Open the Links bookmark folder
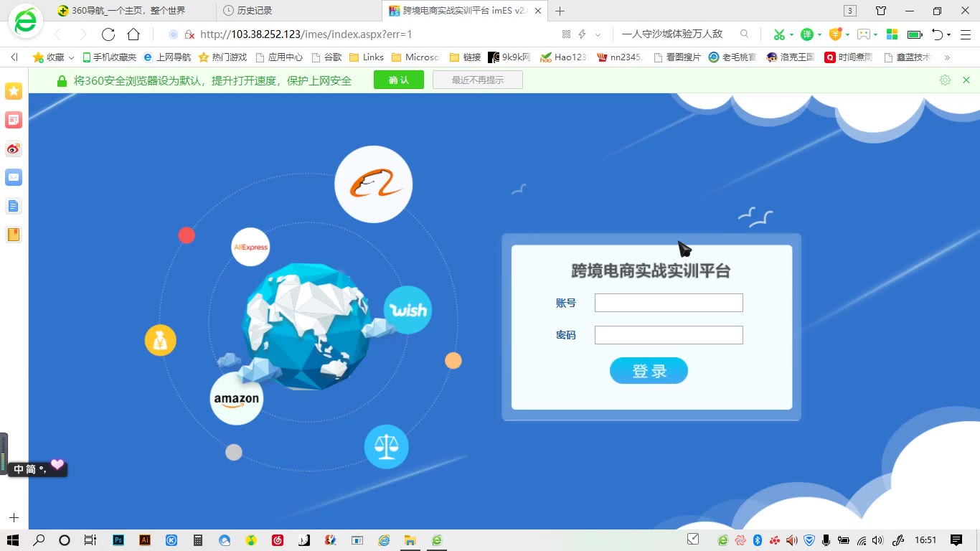 (x=366, y=57)
